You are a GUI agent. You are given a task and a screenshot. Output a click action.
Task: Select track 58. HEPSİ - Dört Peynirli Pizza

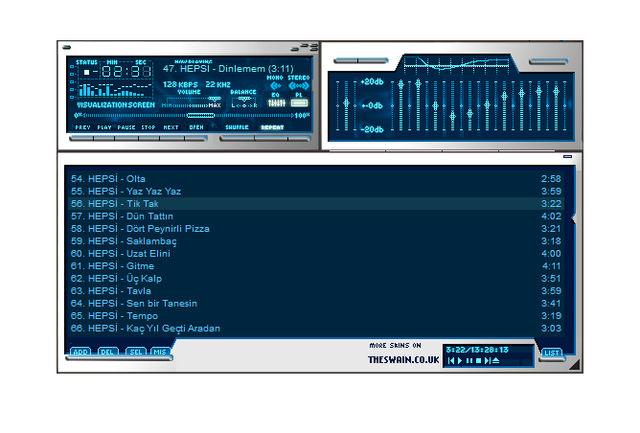[x=317, y=229]
